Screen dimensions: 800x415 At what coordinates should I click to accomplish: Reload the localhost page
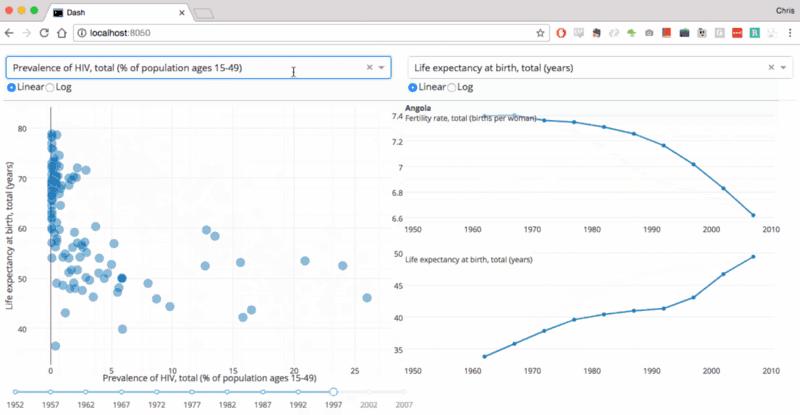[x=44, y=33]
